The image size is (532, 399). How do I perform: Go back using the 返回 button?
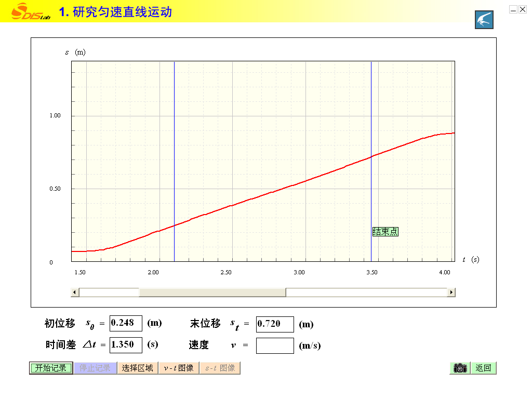483,368
